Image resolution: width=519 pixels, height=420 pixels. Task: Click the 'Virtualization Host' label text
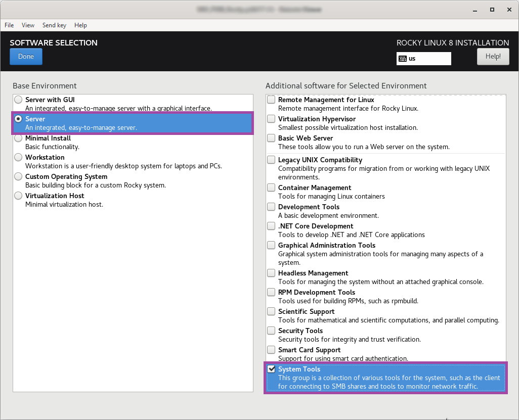[x=55, y=196]
